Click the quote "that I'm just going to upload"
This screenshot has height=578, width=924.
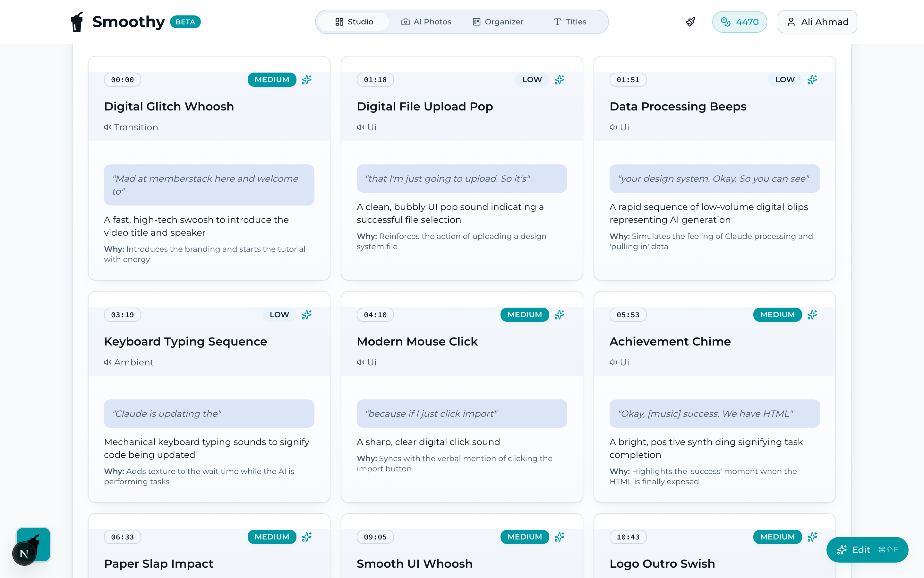pos(462,179)
